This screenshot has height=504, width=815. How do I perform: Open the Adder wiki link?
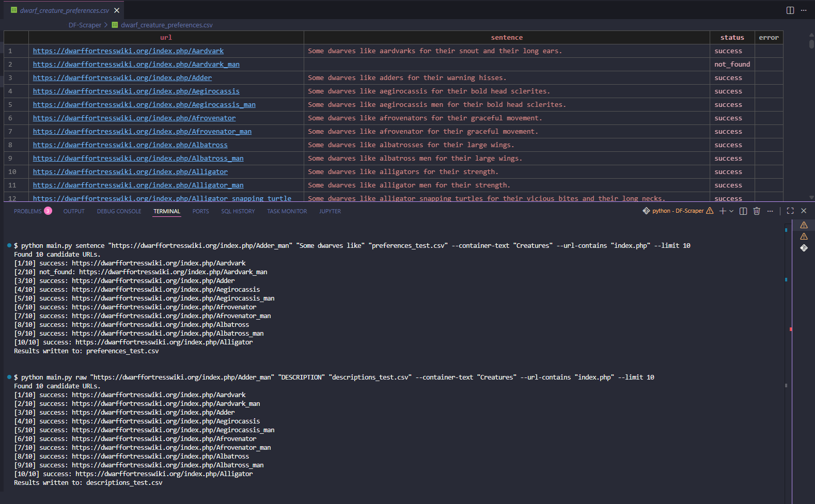[122, 77]
